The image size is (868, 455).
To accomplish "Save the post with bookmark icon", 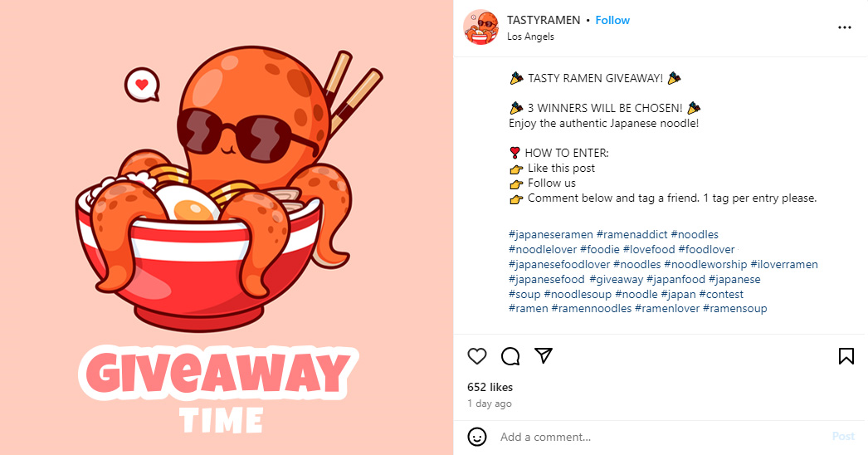I will click(846, 356).
